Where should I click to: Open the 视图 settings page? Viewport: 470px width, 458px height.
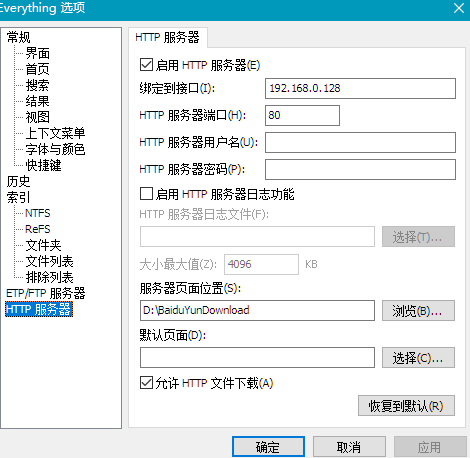tap(38, 117)
